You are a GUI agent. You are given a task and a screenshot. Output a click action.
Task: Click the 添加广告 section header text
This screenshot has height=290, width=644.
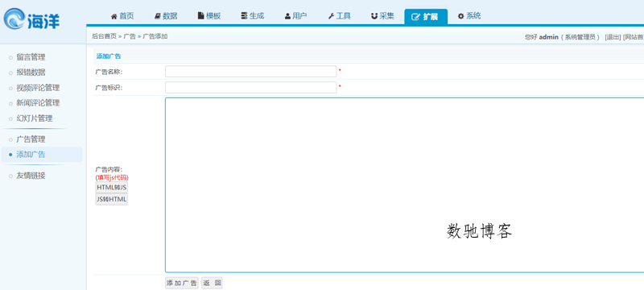click(109, 56)
